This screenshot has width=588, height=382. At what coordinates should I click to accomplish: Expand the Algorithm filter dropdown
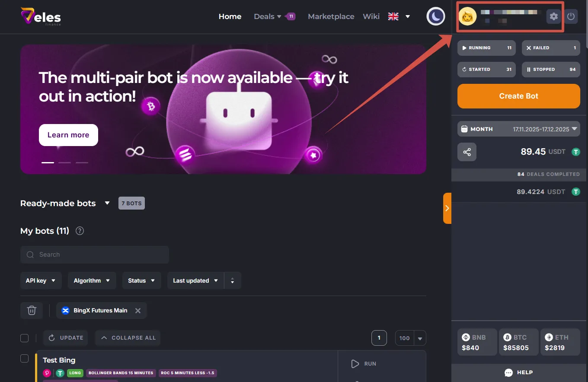point(92,280)
